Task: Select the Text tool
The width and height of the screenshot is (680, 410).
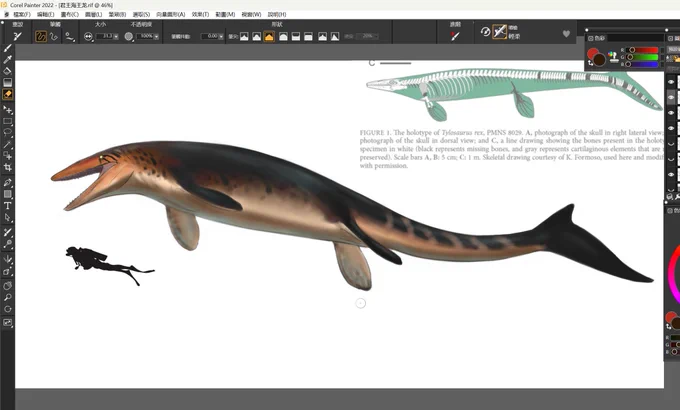Action: click(x=7, y=206)
